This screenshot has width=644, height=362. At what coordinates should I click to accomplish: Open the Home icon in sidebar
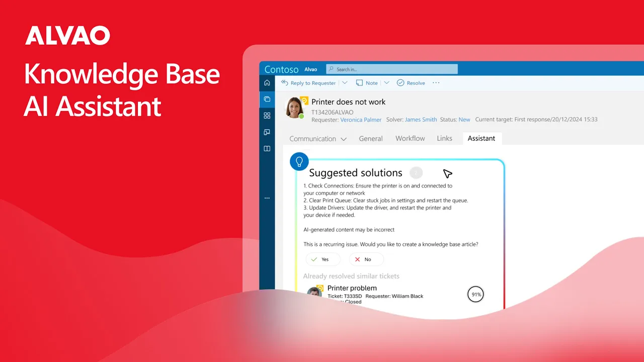[x=267, y=83]
